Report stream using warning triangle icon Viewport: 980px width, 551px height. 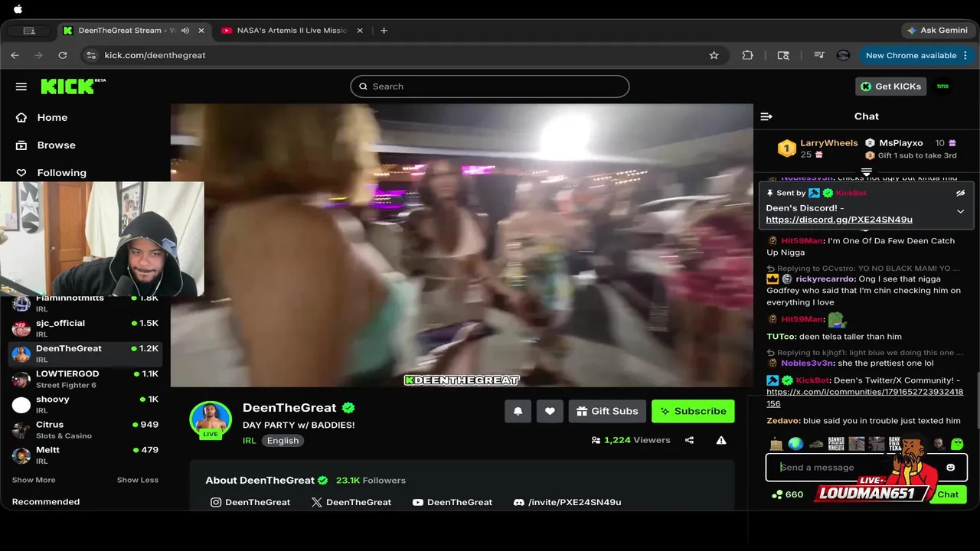click(720, 440)
